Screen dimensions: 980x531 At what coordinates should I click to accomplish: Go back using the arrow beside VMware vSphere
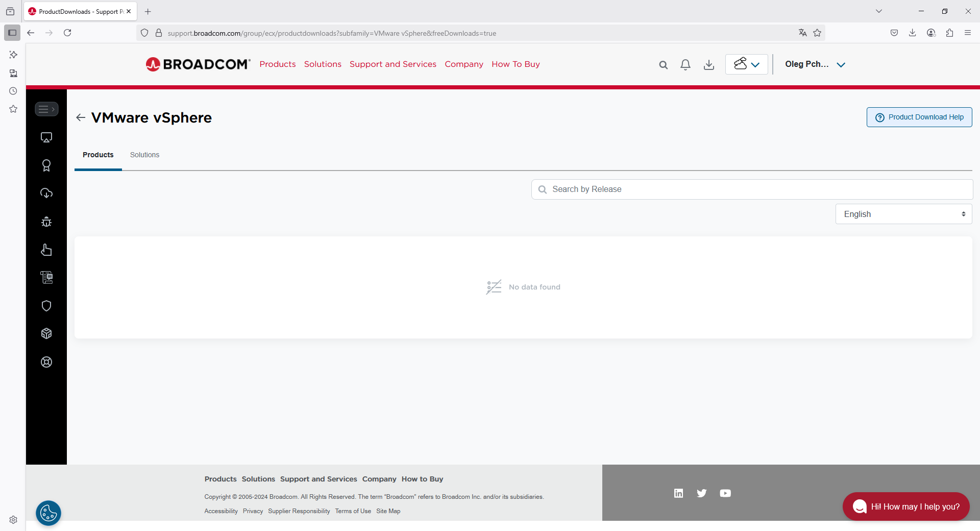click(81, 117)
